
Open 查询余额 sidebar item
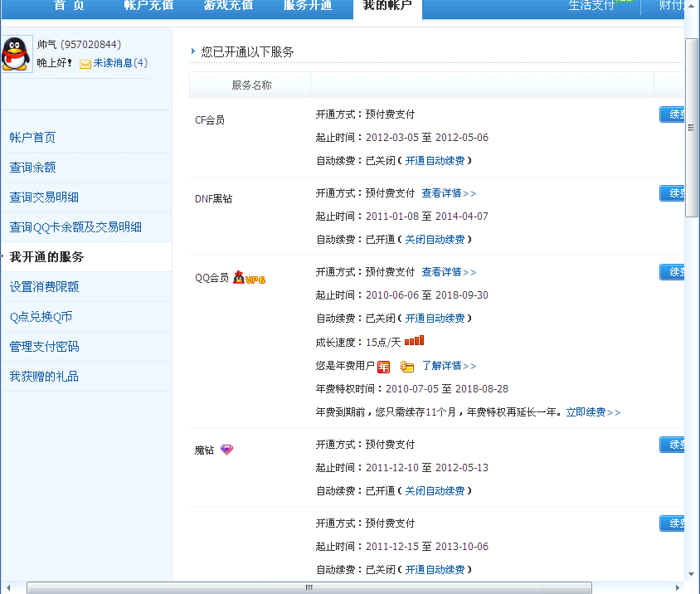click(32, 168)
